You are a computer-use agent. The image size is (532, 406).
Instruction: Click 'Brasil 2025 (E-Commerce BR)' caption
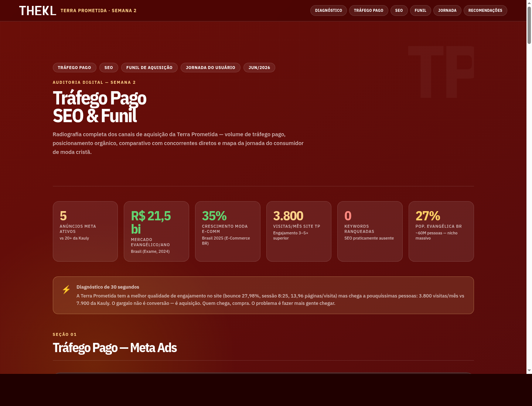pyautogui.click(x=226, y=241)
